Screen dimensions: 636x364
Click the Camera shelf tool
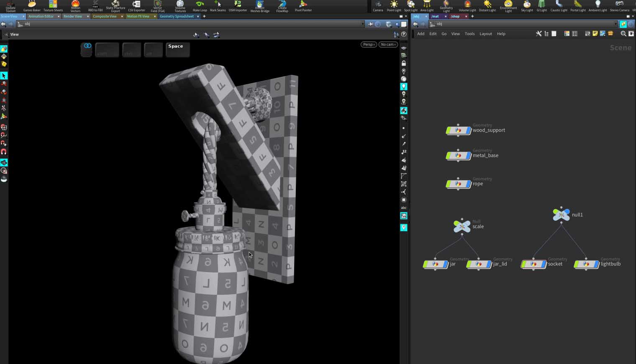coord(378,6)
